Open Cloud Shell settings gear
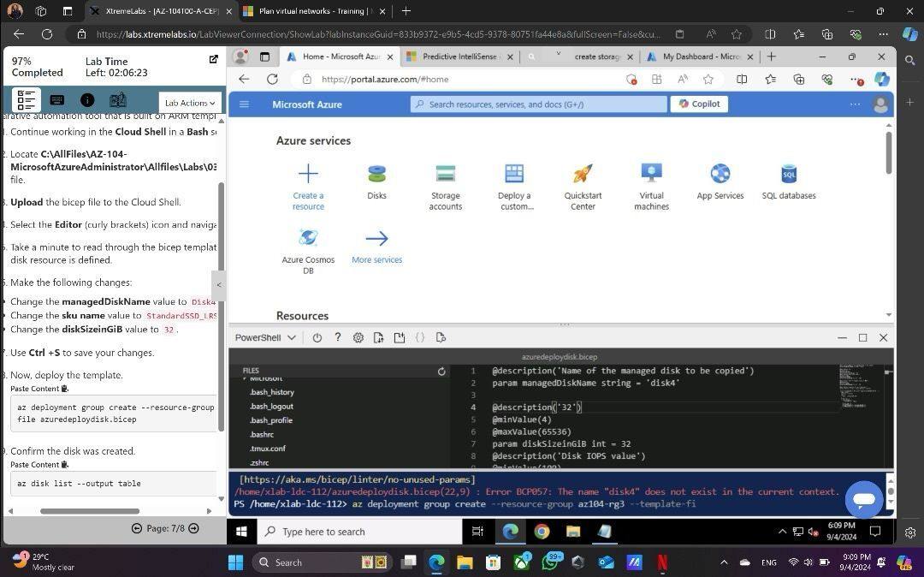 point(358,337)
